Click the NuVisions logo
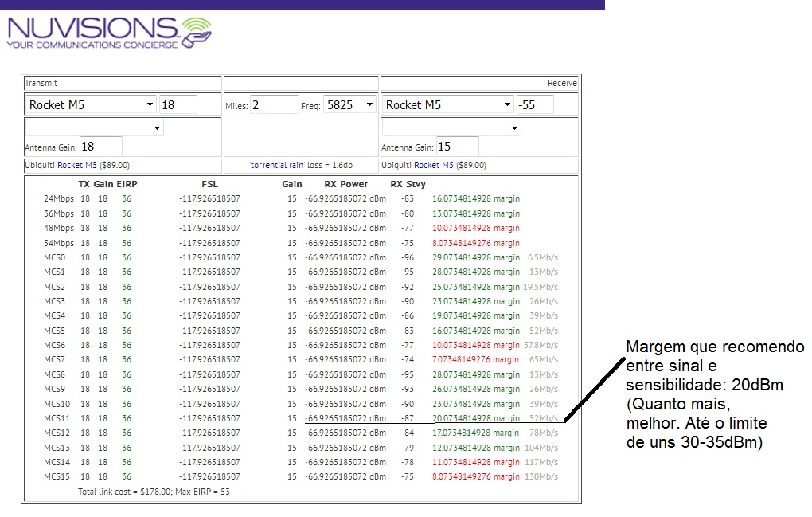This screenshot has height=517, width=812. [x=109, y=33]
